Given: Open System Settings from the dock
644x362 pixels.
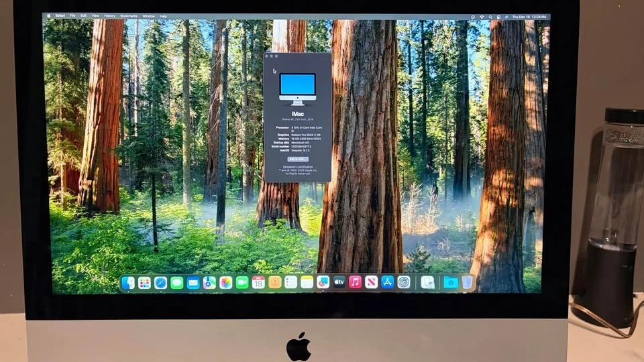Looking at the screenshot, I should (404, 282).
